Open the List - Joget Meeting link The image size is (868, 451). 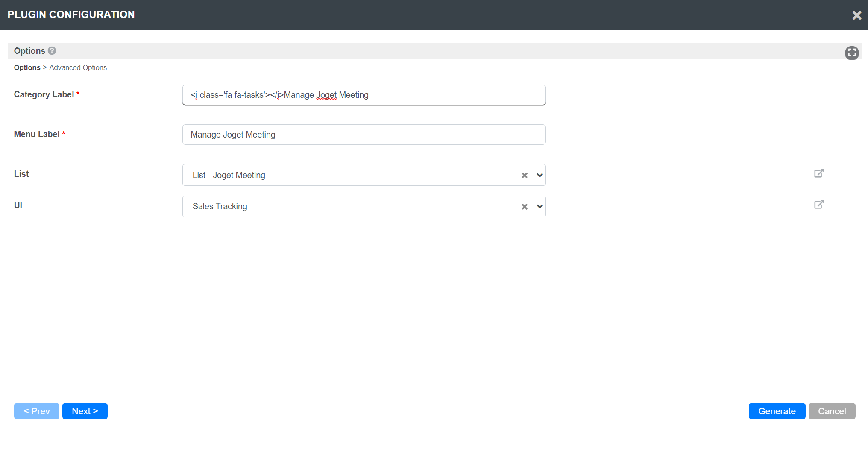(x=229, y=175)
